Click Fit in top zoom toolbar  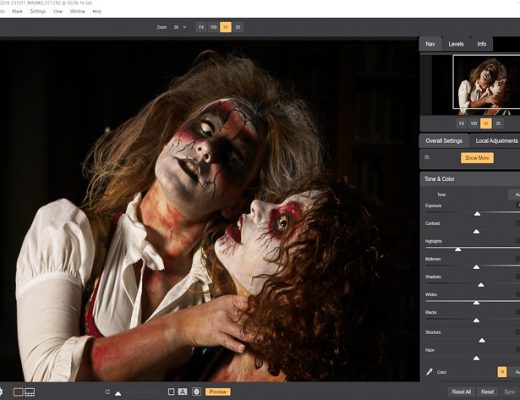201,27
